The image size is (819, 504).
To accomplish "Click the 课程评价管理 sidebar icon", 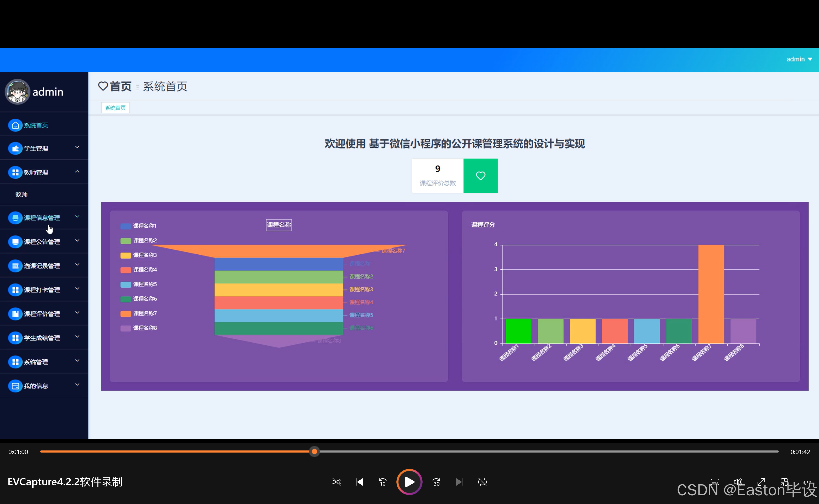I will [x=15, y=314].
